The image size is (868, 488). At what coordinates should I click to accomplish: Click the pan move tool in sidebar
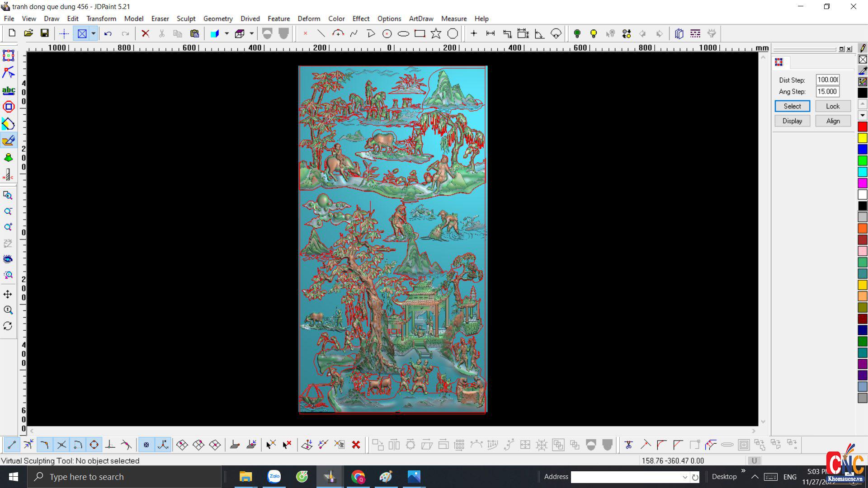click(x=8, y=294)
